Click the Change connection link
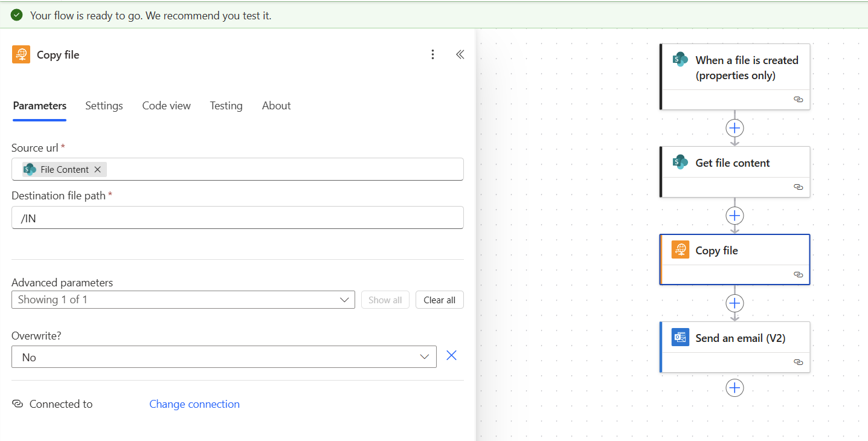This screenshot has height=441, width=868. [x=194, y=404]
